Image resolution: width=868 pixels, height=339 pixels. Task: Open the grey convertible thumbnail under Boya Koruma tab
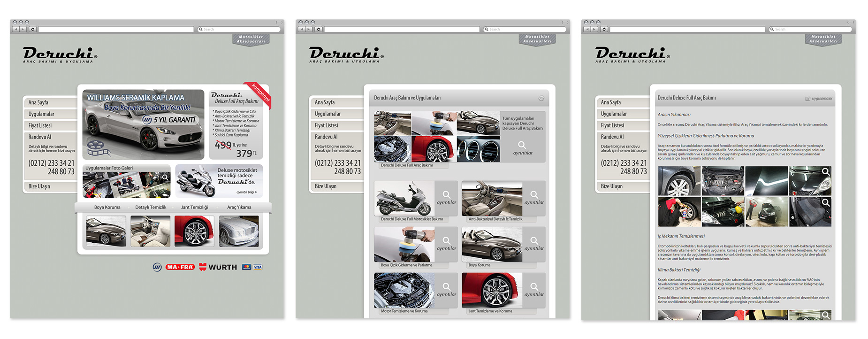click(x=106, y=231)
